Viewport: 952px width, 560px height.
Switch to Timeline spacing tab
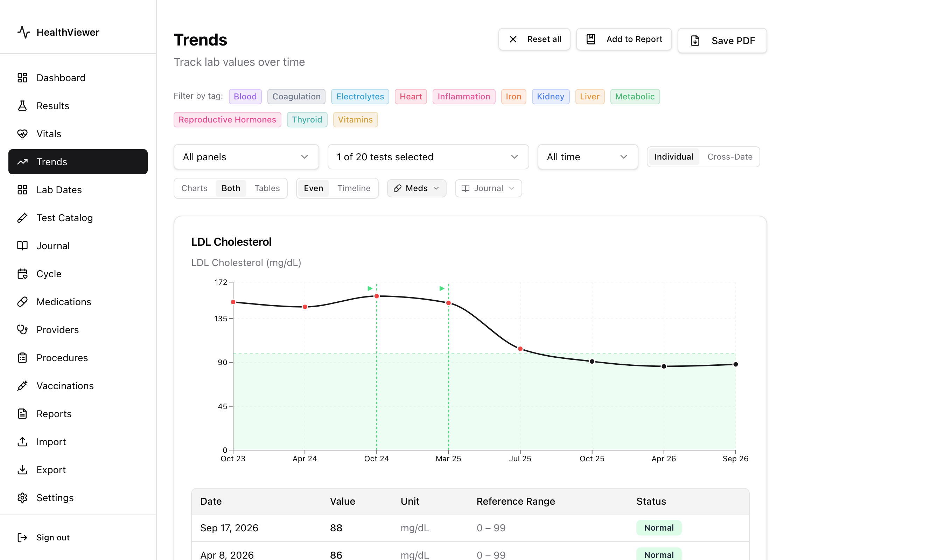[353, 188]
